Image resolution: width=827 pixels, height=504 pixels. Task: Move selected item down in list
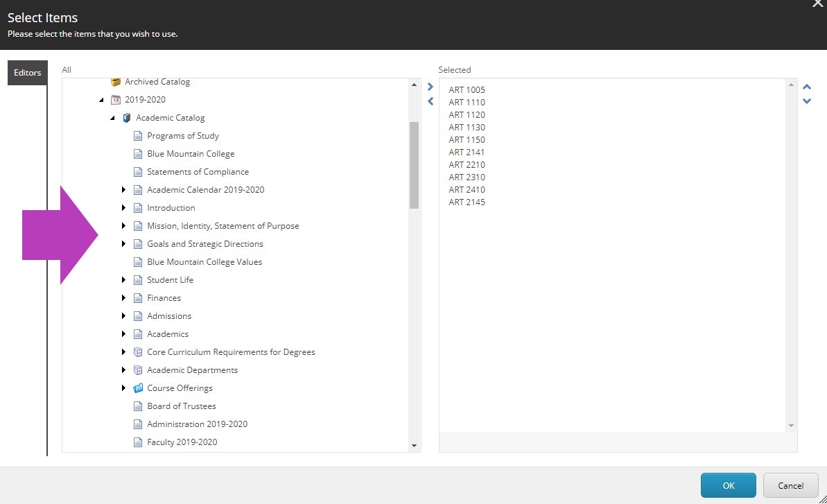coord(807,101)
